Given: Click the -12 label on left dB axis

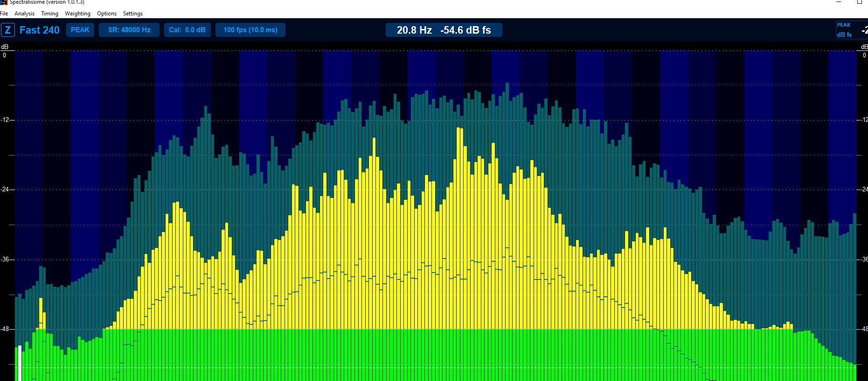Looking at the screenshot, I should pyautogui.click(x=5, y=120).
